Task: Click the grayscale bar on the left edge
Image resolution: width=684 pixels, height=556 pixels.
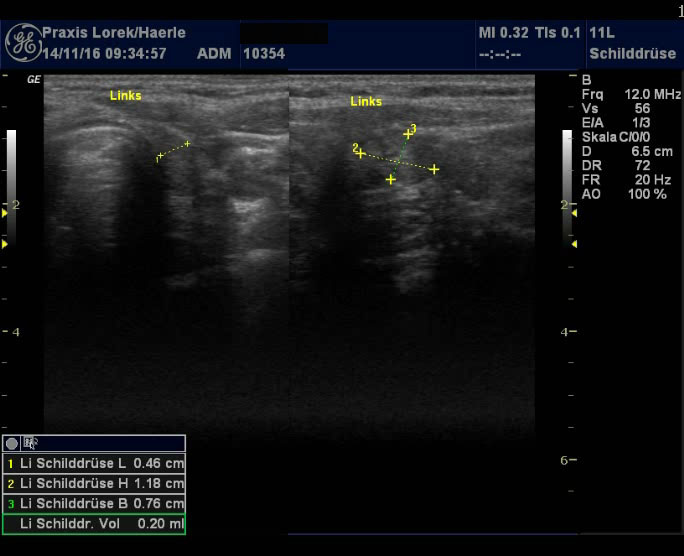Action: pyautogui.click(x=11, y=168)
